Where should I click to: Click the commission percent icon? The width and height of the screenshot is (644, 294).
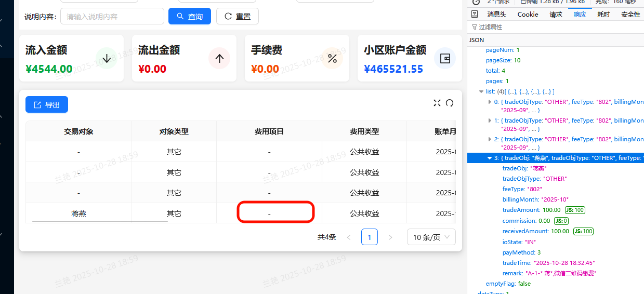coord(332,58)
